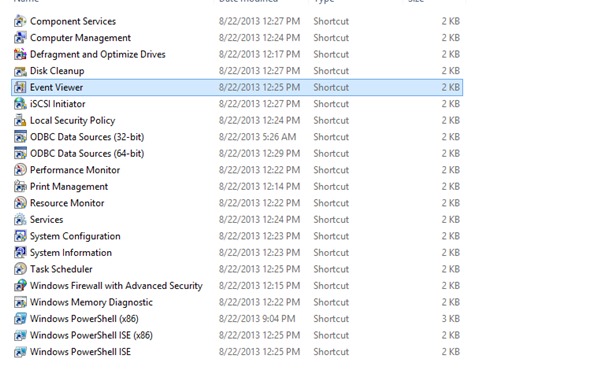
Task: Click the last Windows PowerShell ISE icon
Action: click(x=20, y=352)
